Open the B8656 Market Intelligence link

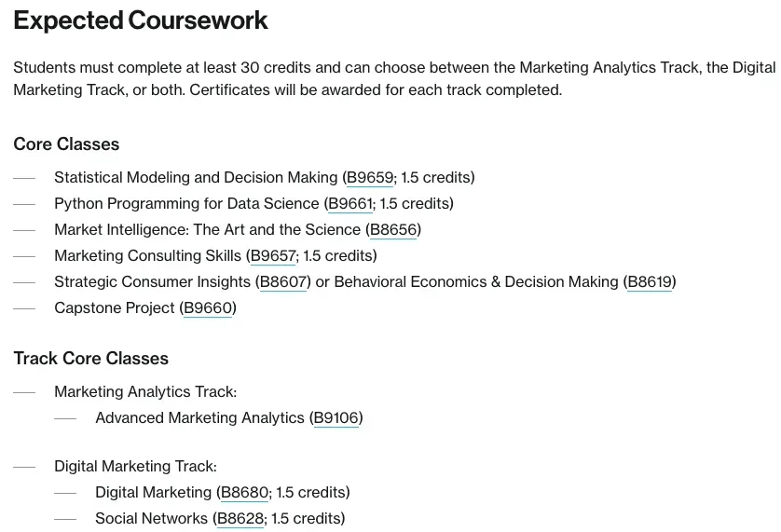click(392, 229)
